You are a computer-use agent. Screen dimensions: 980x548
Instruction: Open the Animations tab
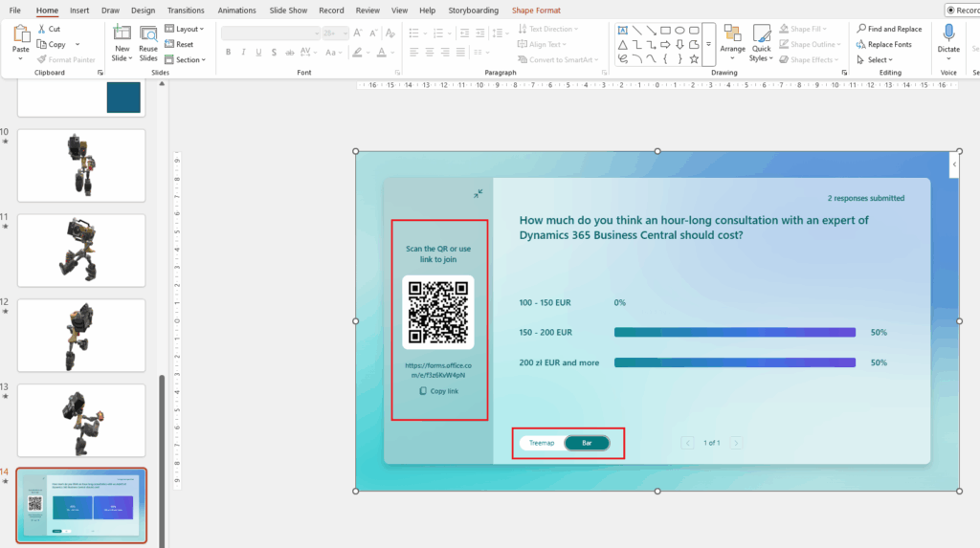pos(237,11)
